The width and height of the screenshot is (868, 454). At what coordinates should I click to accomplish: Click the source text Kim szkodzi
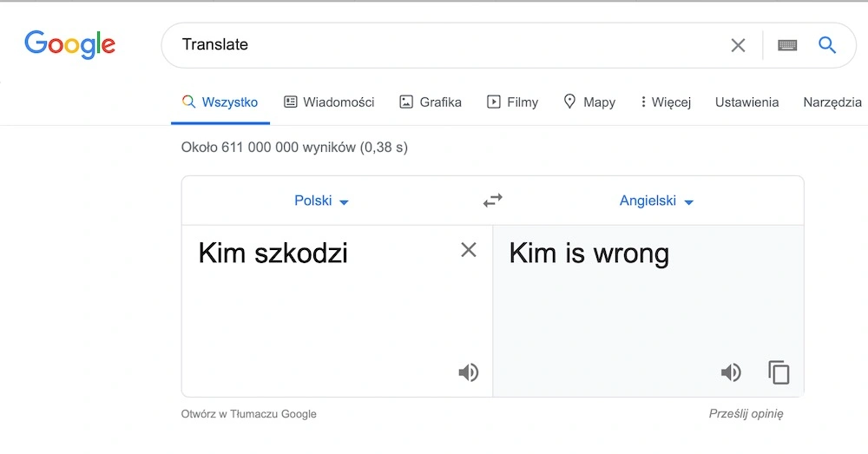coord(273,253)
